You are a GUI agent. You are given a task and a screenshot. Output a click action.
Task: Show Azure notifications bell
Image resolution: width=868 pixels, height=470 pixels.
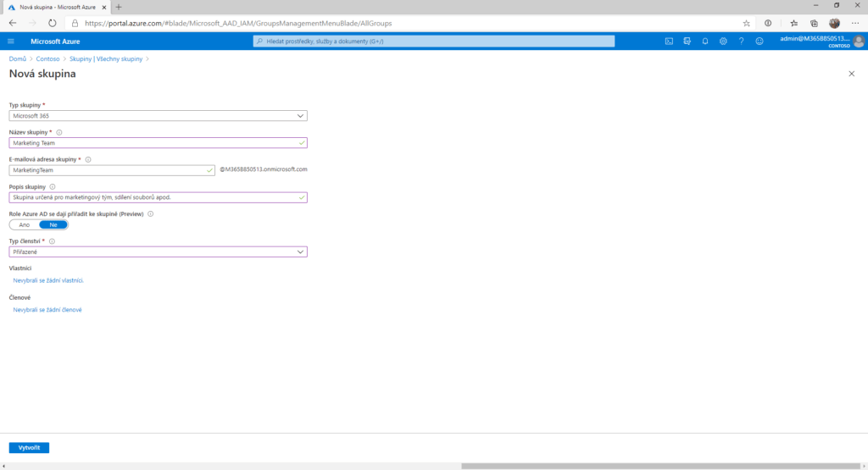(705, 41)
